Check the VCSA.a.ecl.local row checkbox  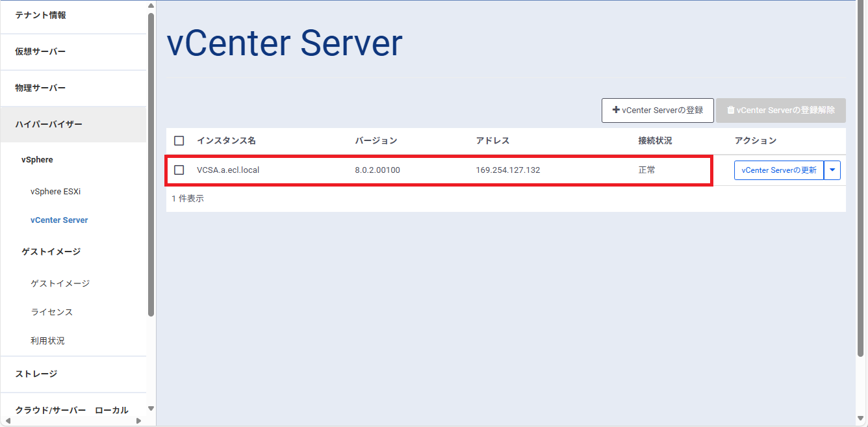tap(179, 170)
